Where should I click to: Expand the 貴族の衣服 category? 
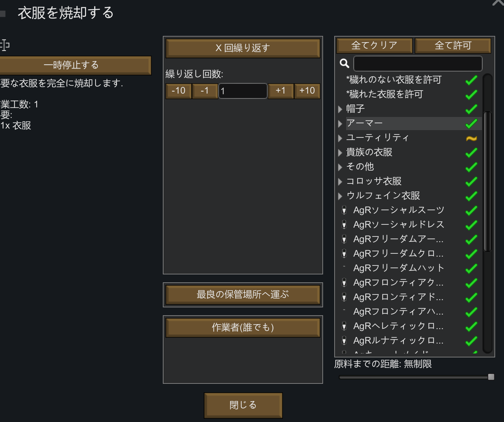340,153
